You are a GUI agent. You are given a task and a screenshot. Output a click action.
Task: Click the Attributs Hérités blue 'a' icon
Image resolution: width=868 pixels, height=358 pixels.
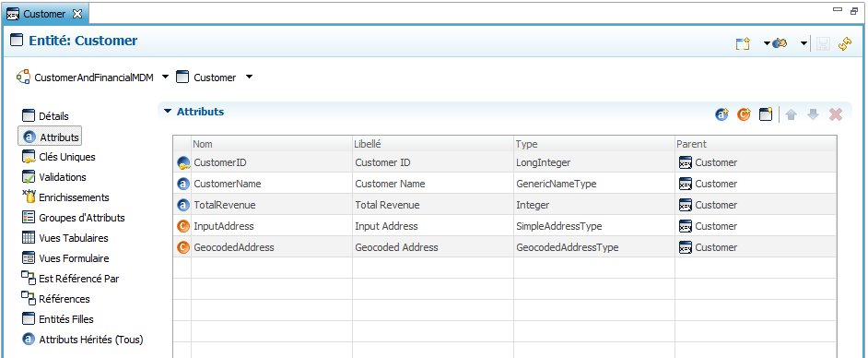tap(29, 340)
